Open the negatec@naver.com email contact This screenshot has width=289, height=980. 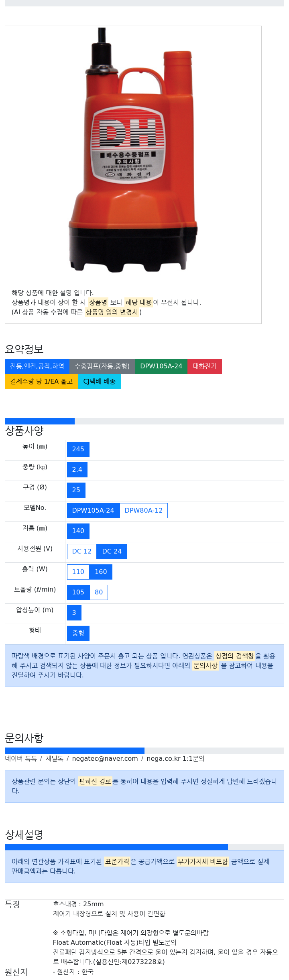(105, 758)
